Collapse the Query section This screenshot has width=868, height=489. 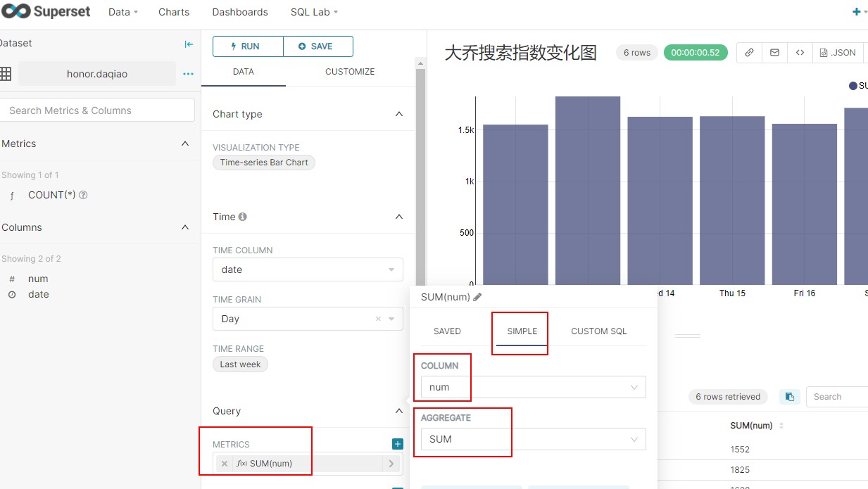[399, 411]
